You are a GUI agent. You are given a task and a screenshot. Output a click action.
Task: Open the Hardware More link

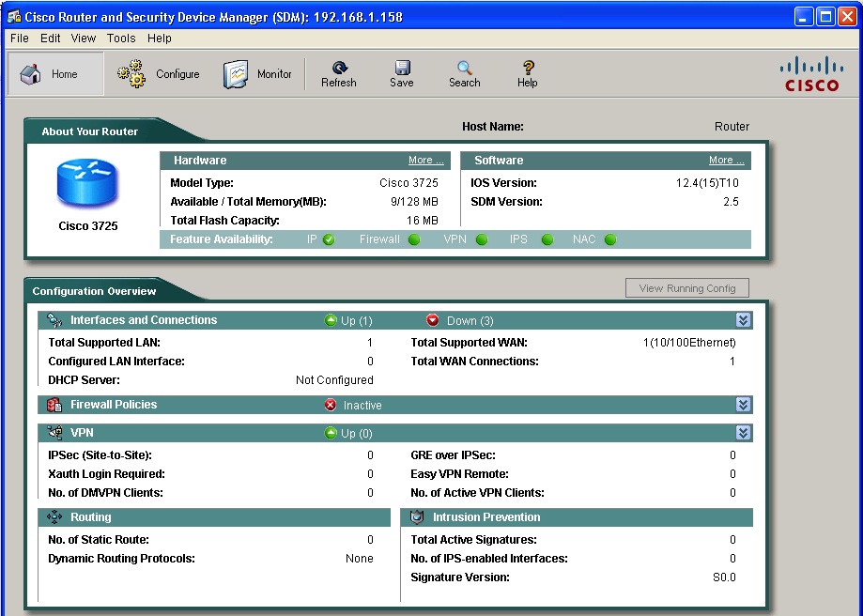(x=426, y=161)
